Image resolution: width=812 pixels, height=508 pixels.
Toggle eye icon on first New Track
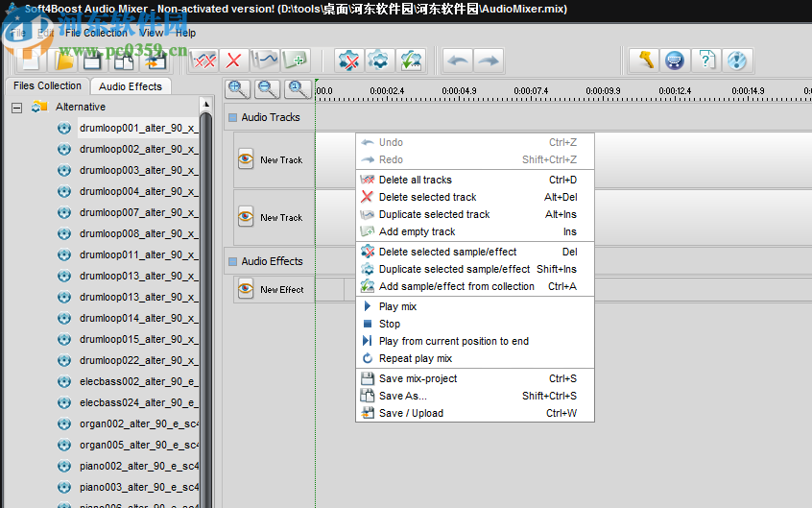(246, 159)
